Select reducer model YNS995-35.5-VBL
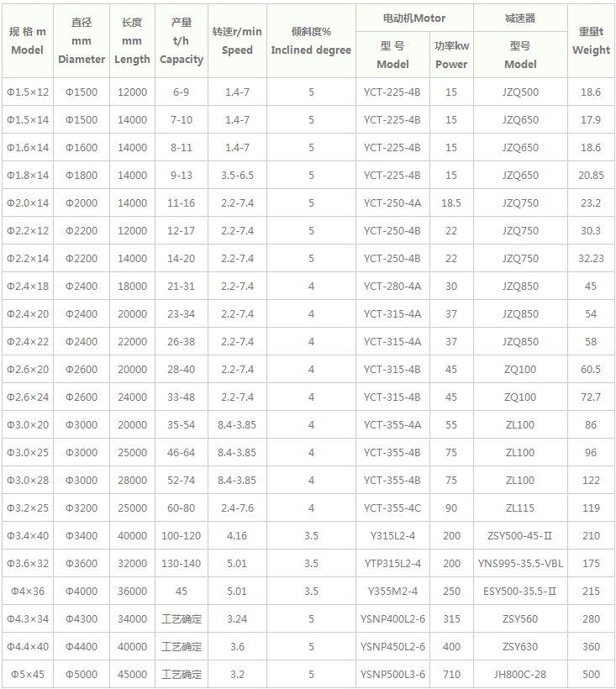 (x=520, y=564)
